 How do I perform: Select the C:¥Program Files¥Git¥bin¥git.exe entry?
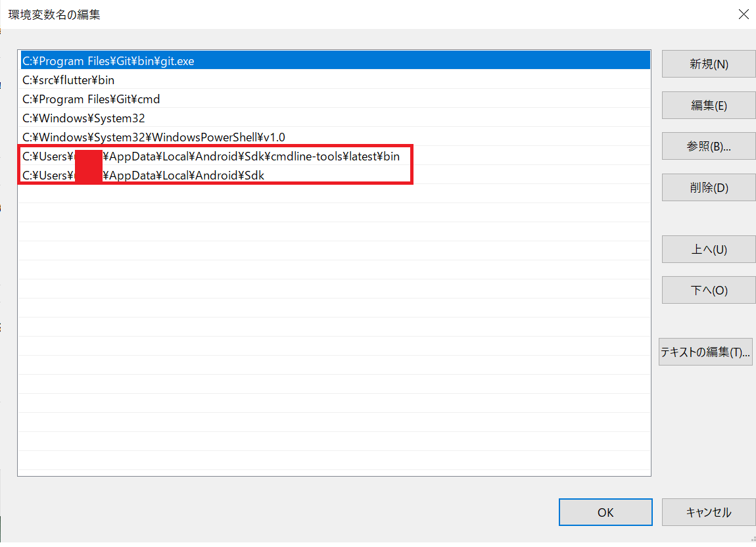tap(335, 60)
